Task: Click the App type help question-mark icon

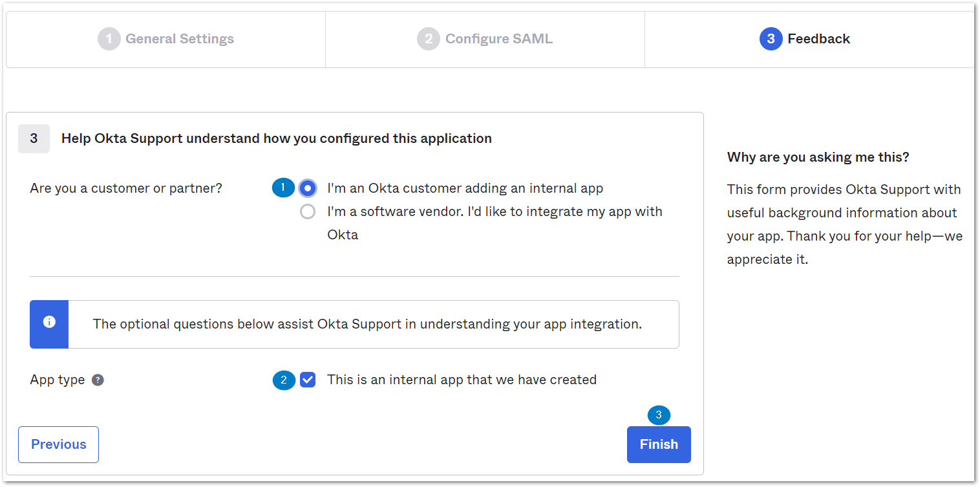Action: tap(98, 380)
